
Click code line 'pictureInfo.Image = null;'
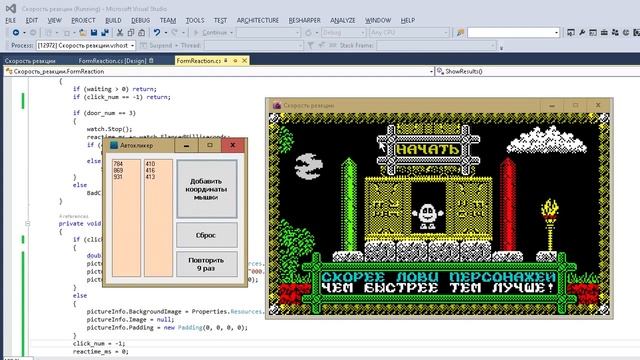click(130, 319)
